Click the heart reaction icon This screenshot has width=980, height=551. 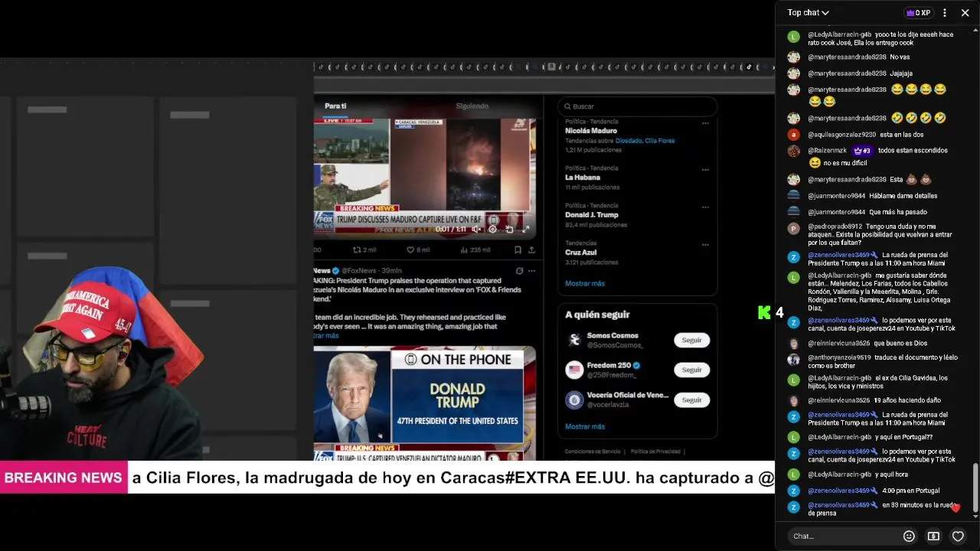[958, 536]
